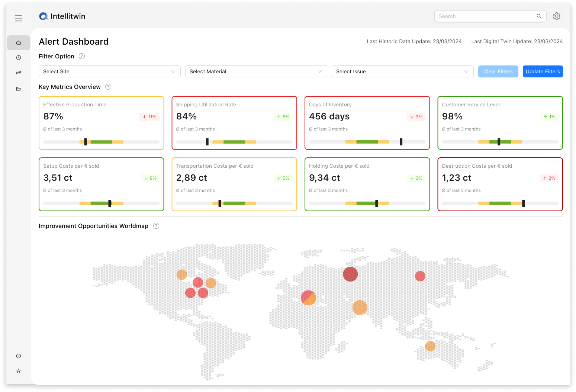Click the Key Metrics Overview help tooltip
The width and height of the screenshot is (576, 392).
click(x=108, y=87)
